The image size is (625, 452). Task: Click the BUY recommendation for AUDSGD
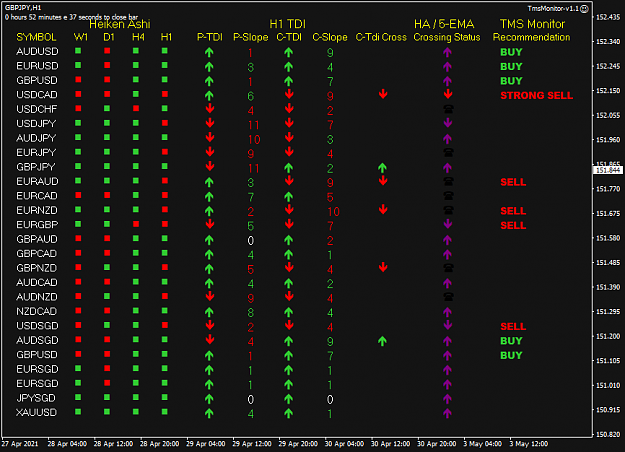tap(511, 341)
